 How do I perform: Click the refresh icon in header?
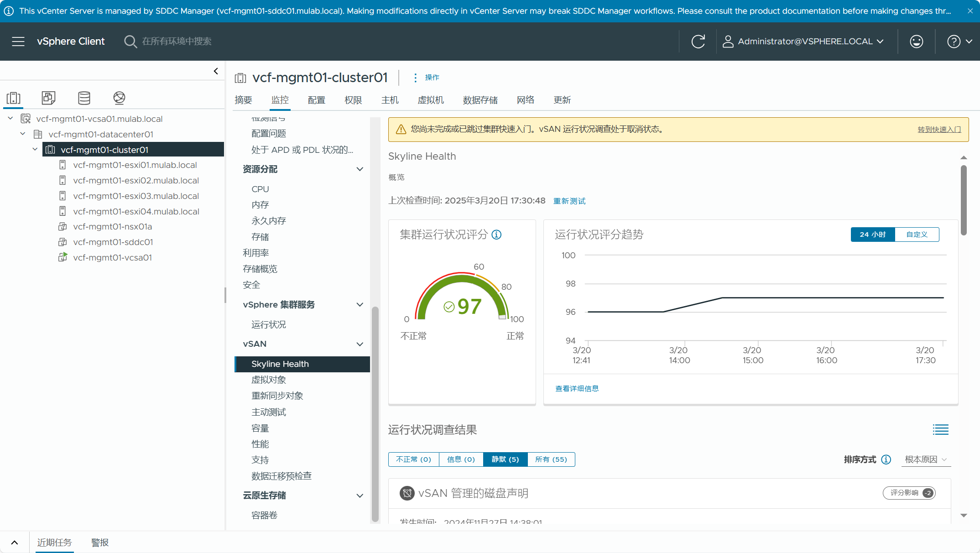(x=698, y=42)
